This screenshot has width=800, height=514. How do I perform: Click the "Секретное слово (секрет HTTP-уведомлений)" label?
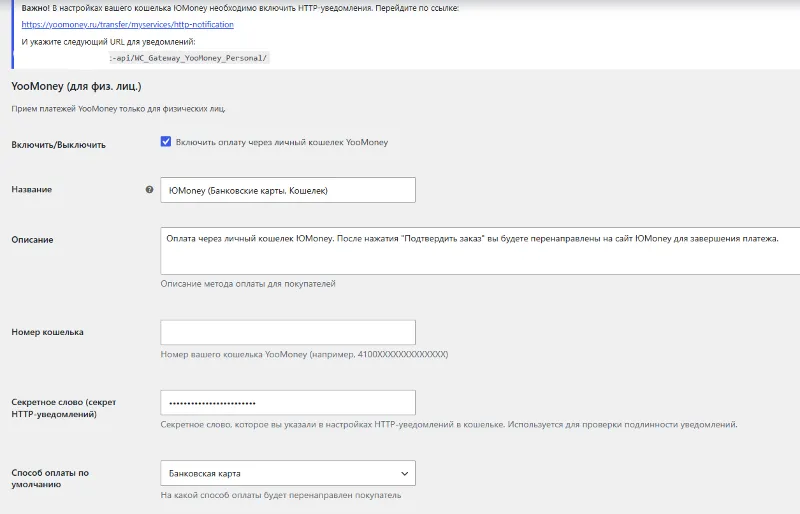coord(64,408)
